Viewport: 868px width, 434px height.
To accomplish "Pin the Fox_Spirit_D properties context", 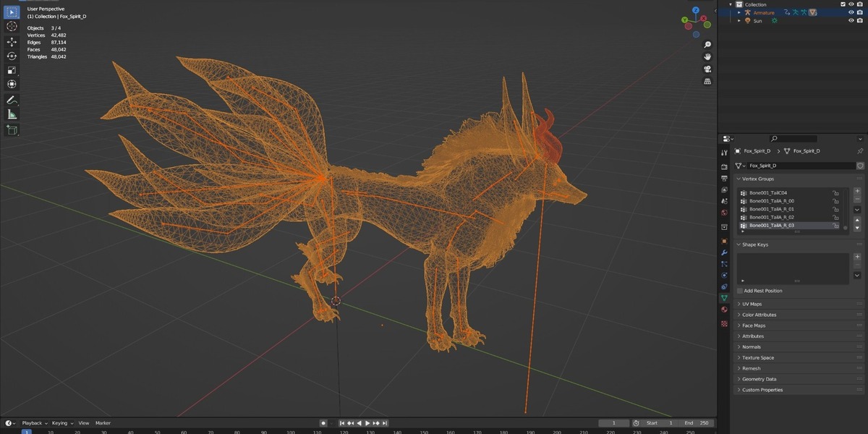I will (x=860, y=151).
